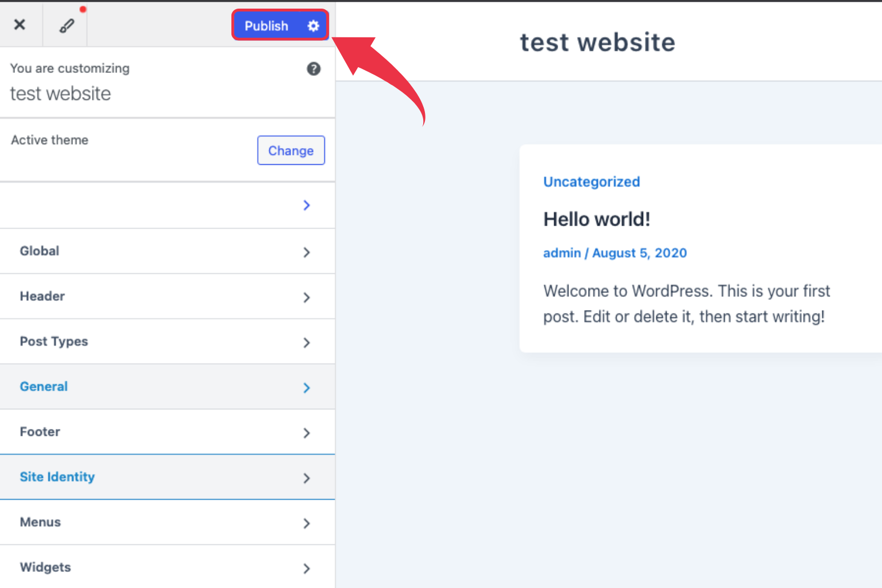Open the Menus section
882x588 pixels.
pyautogui.click(x=40, y=522)
